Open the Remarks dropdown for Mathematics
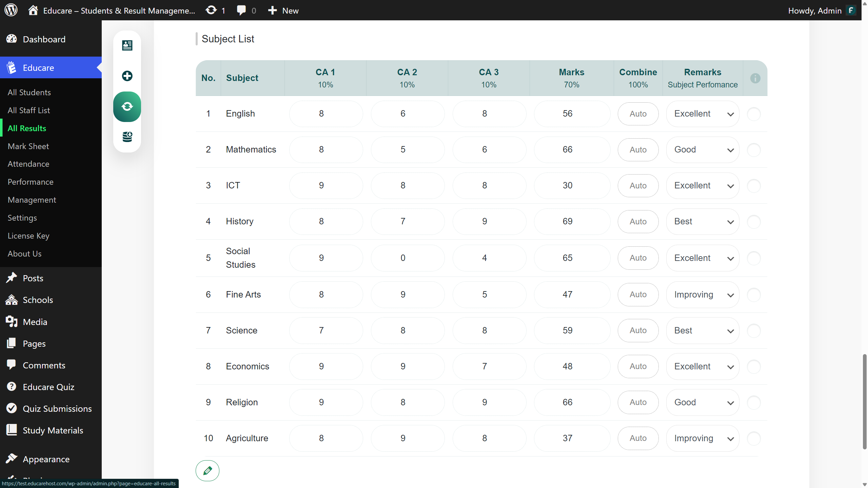 click(x=703, y=150)
